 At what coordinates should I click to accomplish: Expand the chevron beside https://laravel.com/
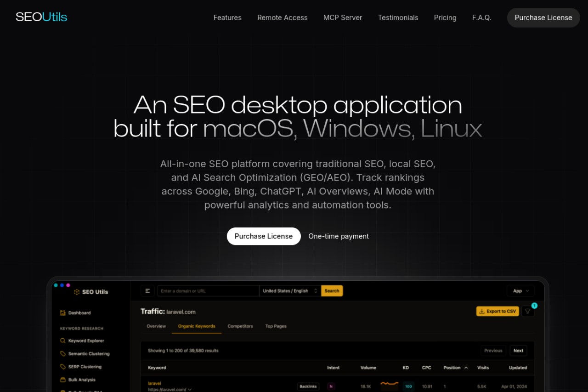click(x=190, y=390)
